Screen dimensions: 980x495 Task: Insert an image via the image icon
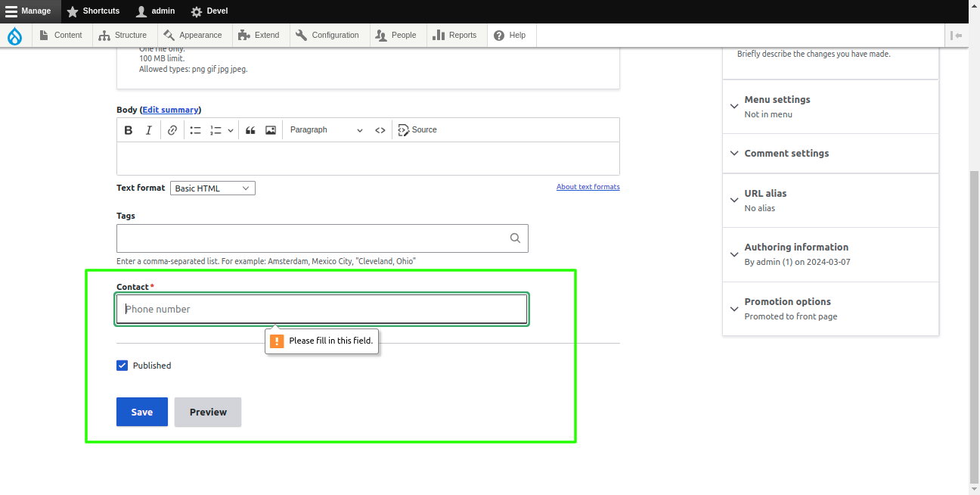270,129
